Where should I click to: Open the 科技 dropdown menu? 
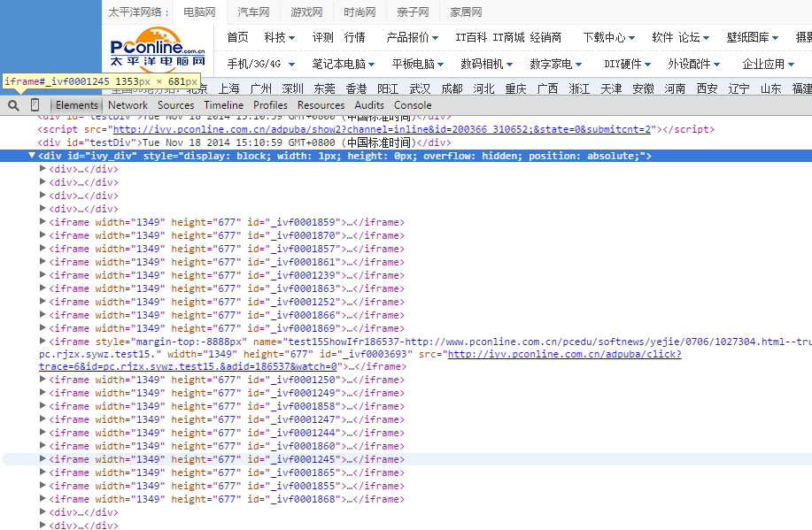(x=280, y=37)
